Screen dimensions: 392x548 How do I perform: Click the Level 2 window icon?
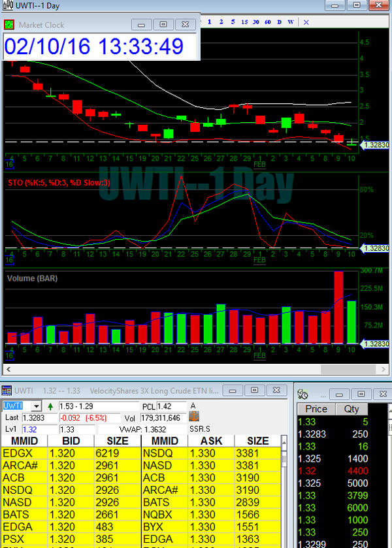7,391
